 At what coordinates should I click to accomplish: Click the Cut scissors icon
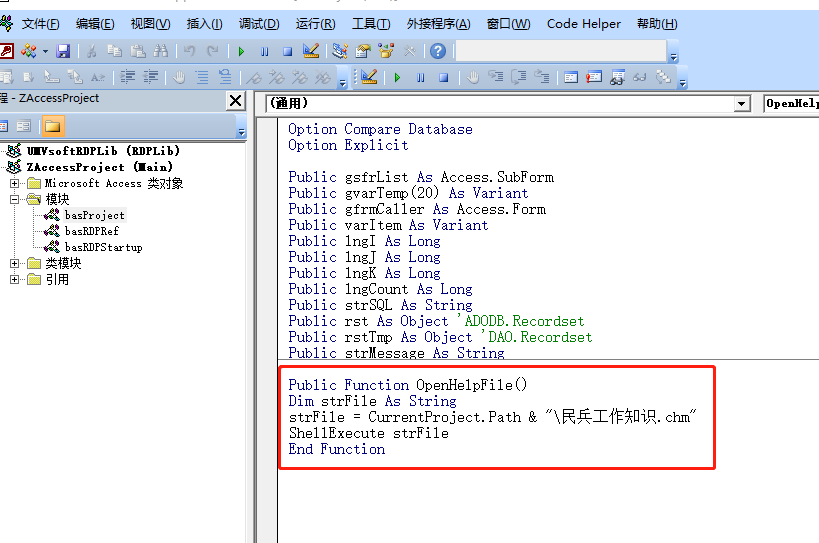pos(91,51)
